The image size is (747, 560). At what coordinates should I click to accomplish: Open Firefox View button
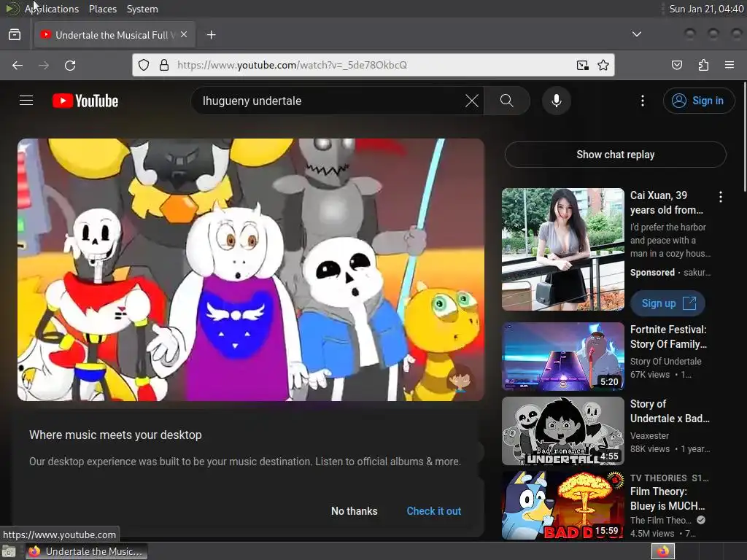15,35
